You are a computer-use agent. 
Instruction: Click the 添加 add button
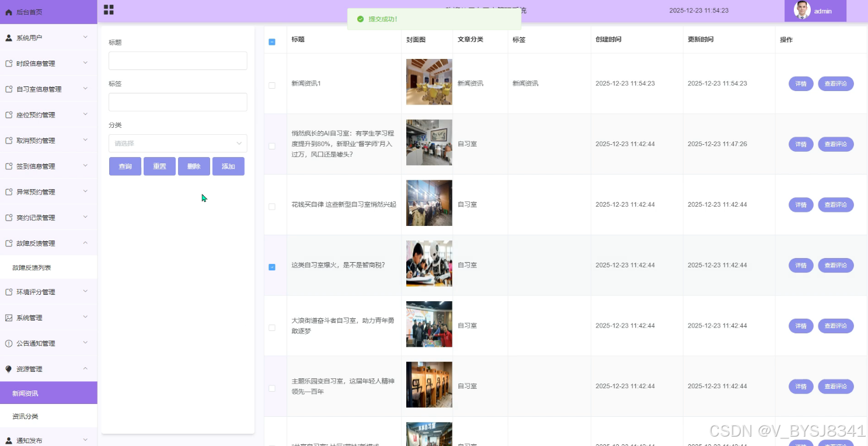pos(228,166)
